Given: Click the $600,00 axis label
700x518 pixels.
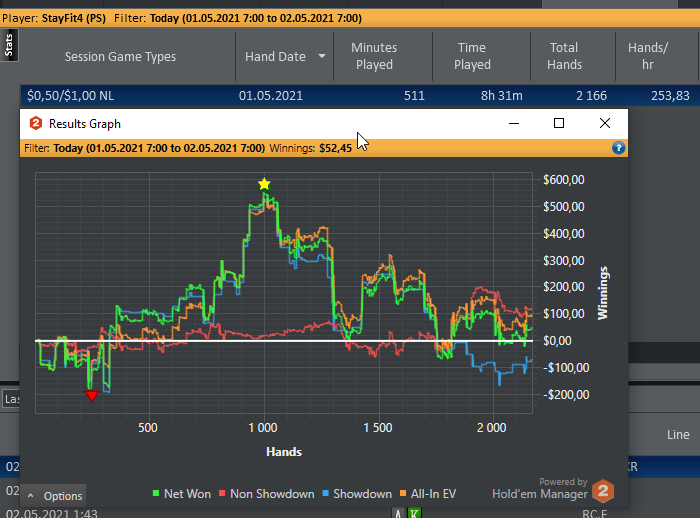Looking at the screenshot, I should (563, 180).
